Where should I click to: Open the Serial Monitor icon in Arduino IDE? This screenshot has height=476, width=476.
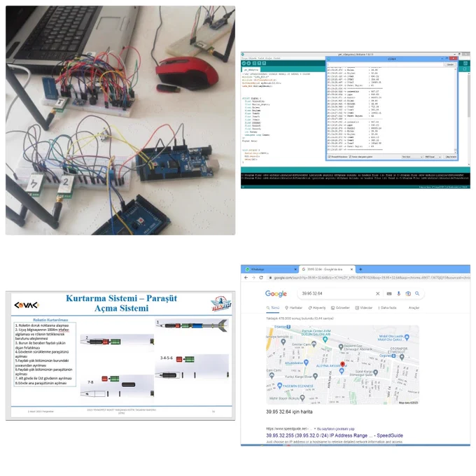tap(465, 63)
